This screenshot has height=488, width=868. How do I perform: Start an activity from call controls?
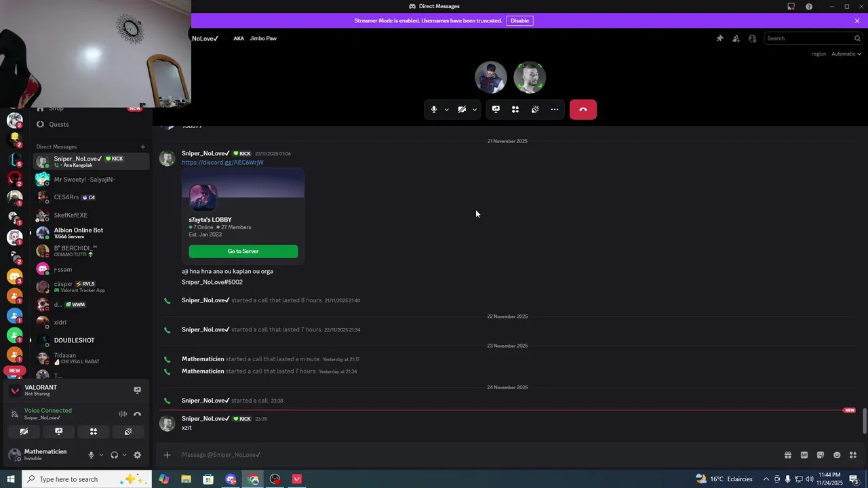click(515, 110)
